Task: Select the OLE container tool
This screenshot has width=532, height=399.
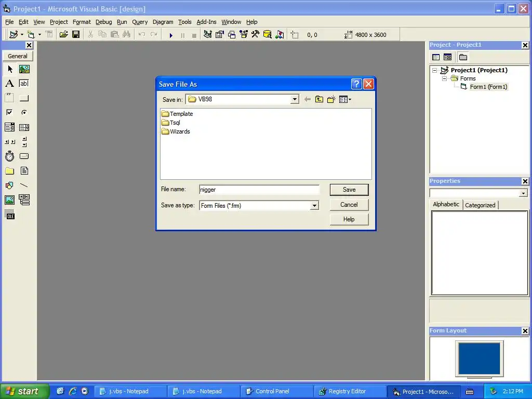Action: click(10, 215)
